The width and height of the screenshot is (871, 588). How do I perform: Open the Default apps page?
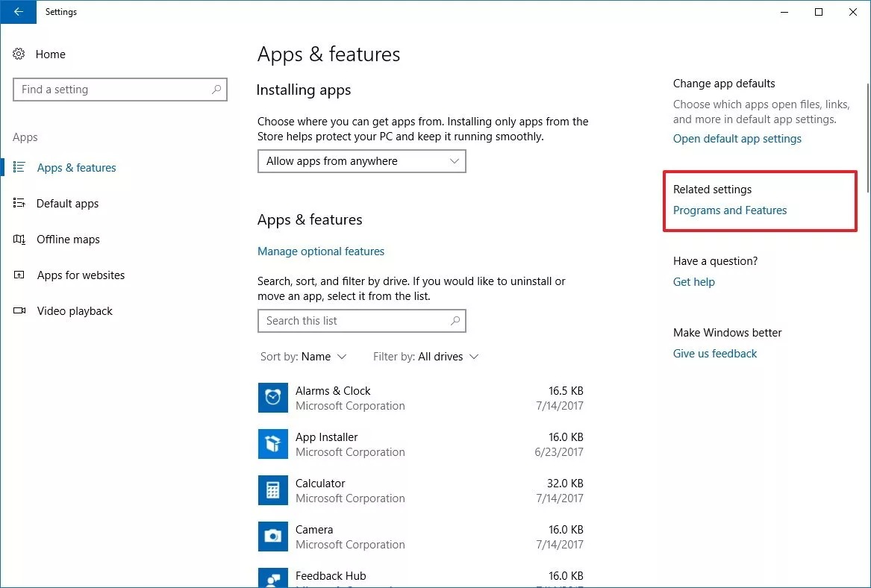[x=67, y=203]
